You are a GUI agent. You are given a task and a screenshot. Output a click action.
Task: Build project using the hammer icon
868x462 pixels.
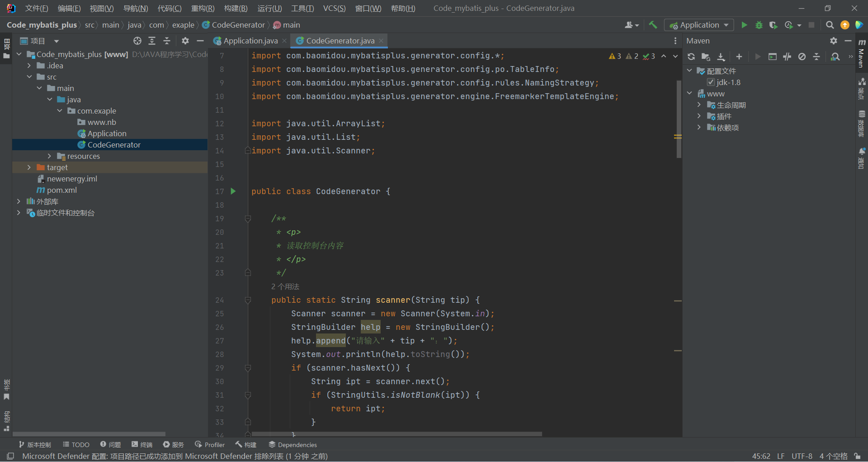coord(653,25)
